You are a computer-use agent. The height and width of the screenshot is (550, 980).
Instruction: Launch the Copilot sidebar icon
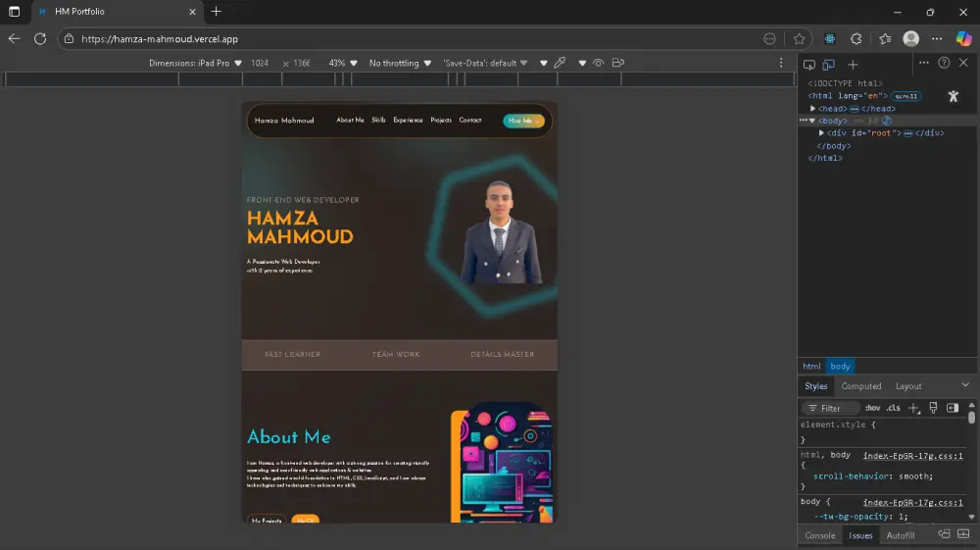click(963, 39)
